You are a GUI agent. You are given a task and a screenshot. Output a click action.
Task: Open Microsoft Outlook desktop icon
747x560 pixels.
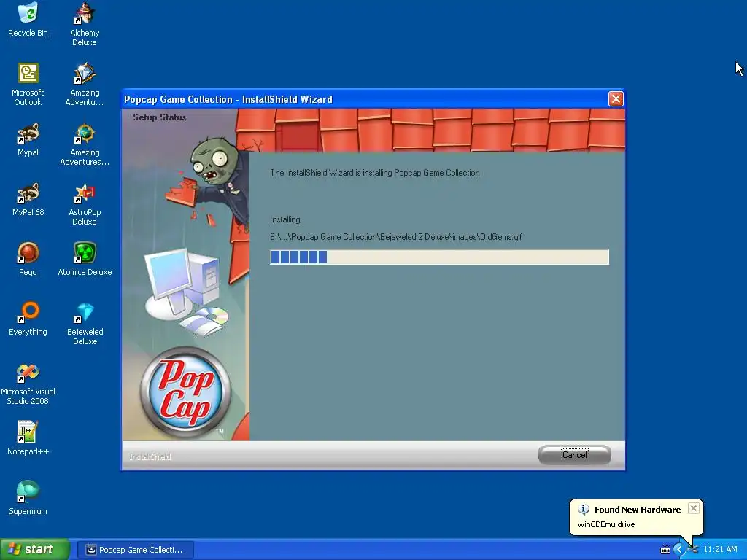(x=28, y=85)
